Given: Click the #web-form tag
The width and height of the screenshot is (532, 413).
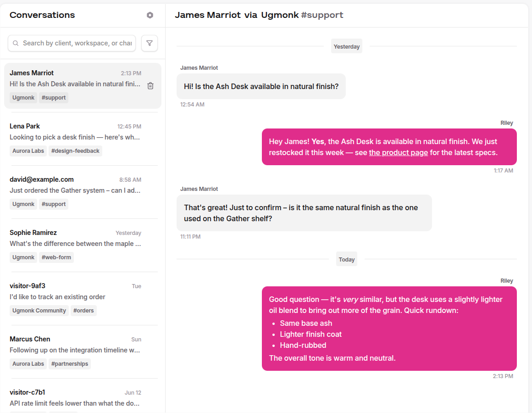Looking at the screenshot, I should click(56, 257).
